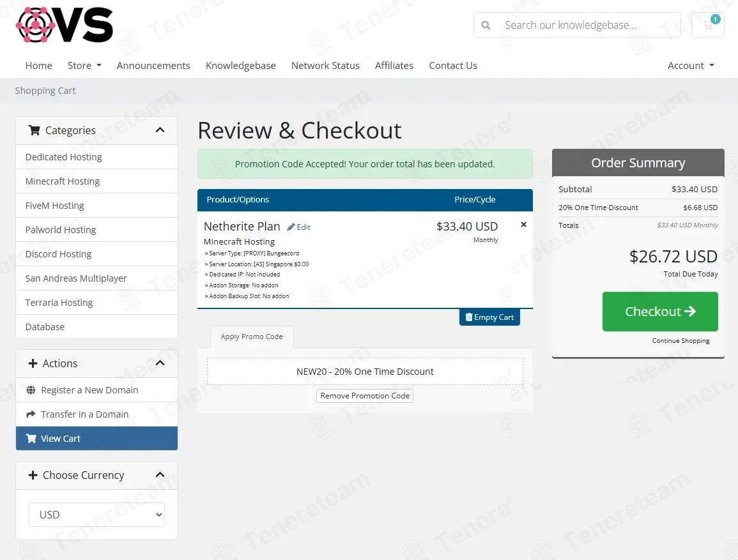Click the plus icon beside Actions

coord(33,363)
